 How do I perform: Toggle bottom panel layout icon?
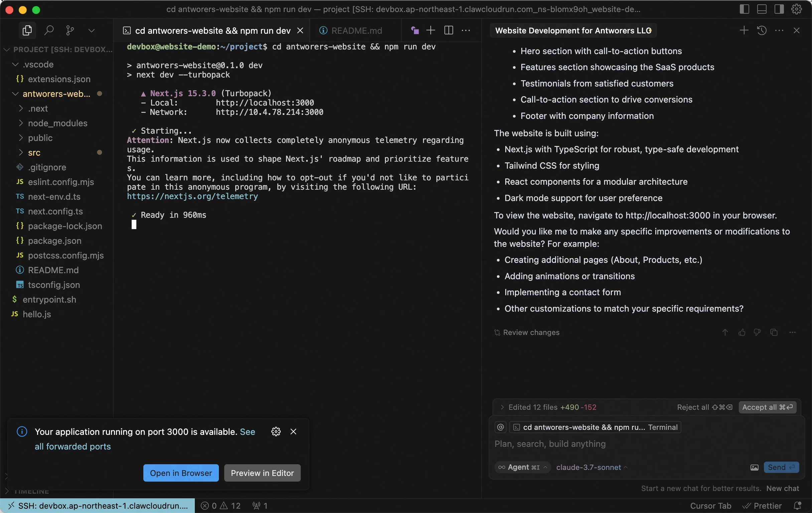[762, 9]
